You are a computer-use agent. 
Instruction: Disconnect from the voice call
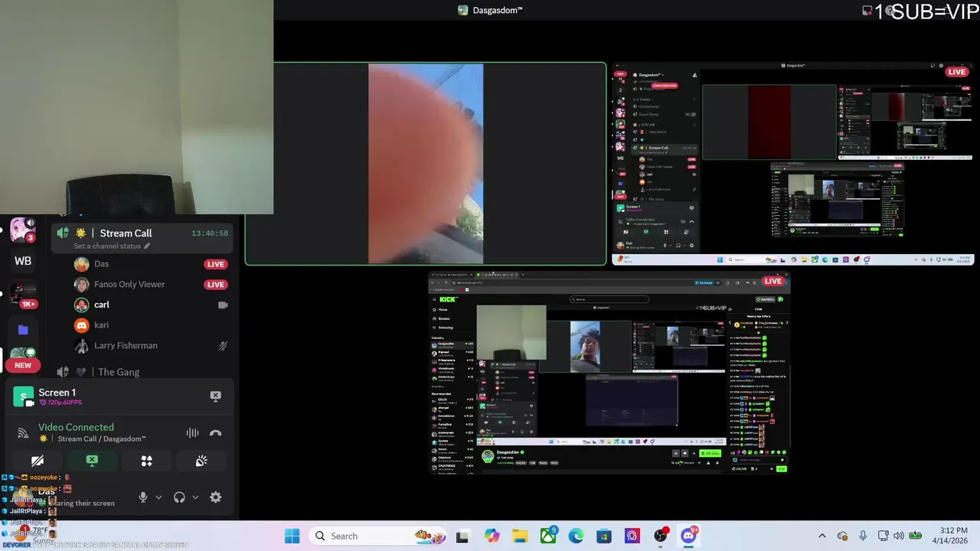216,433
